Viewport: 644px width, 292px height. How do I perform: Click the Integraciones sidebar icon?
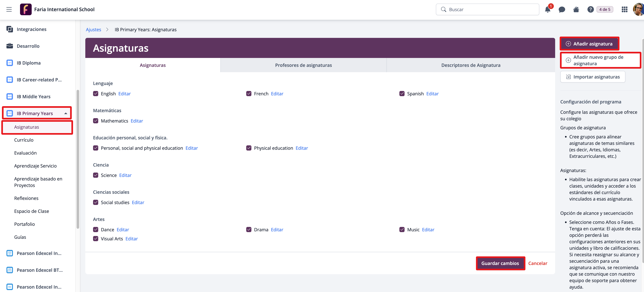[10, 29]
